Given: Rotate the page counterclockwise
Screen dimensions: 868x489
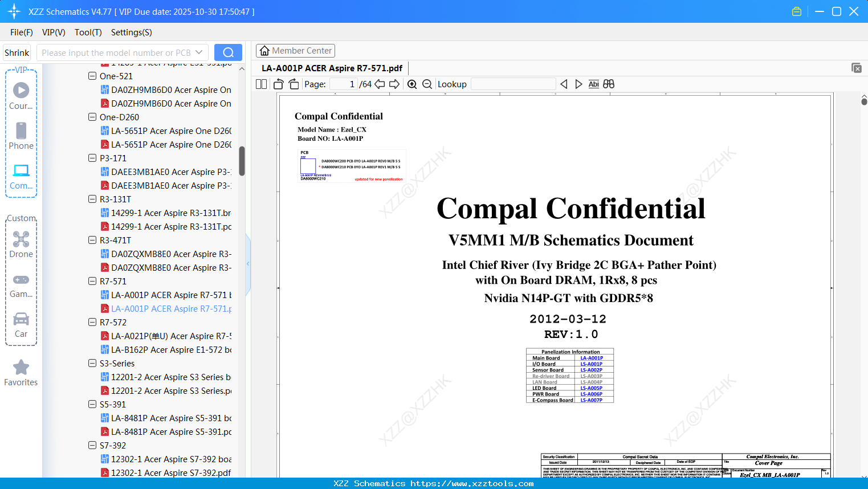Looking at the screenshot, I should [x=279, y=84].
